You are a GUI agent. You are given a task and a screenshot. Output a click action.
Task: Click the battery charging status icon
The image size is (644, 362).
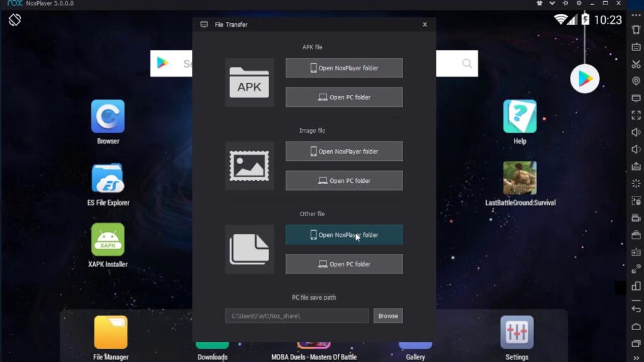point(586,19)
